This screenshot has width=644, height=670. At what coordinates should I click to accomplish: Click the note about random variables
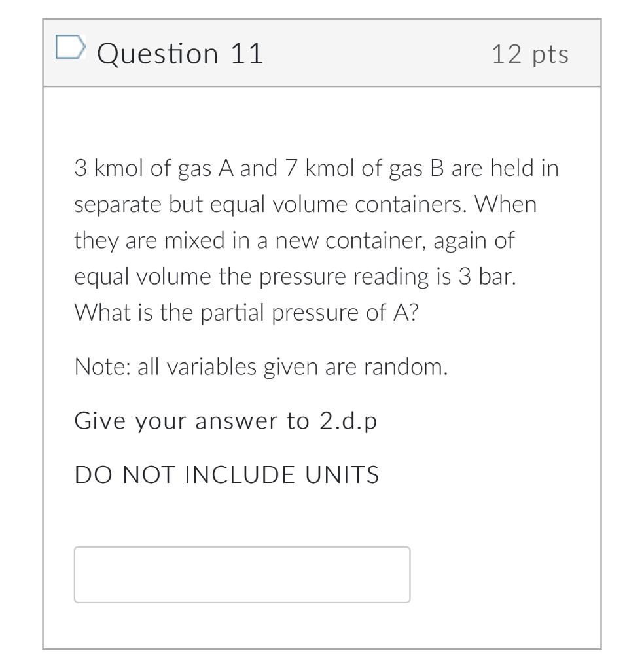click(262, 366)
